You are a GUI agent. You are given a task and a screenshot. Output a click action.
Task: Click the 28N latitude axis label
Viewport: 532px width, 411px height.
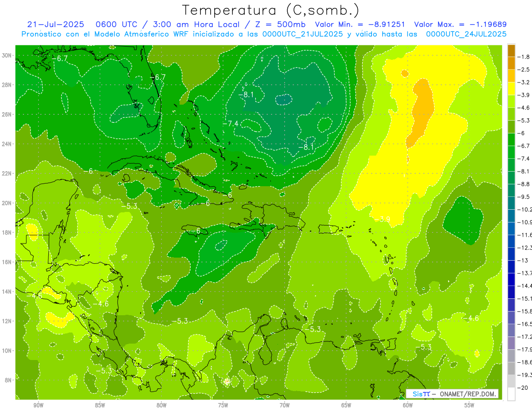(8, 85)
